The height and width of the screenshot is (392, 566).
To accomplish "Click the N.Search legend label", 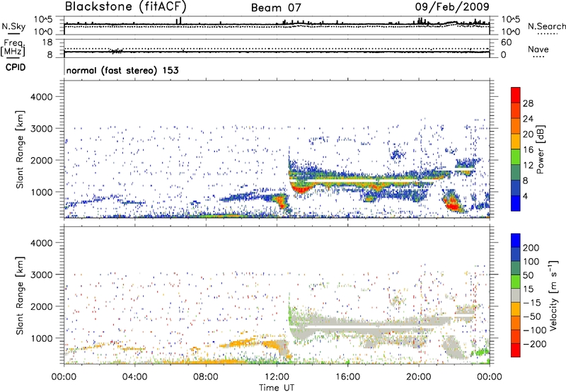I will 546,26.
